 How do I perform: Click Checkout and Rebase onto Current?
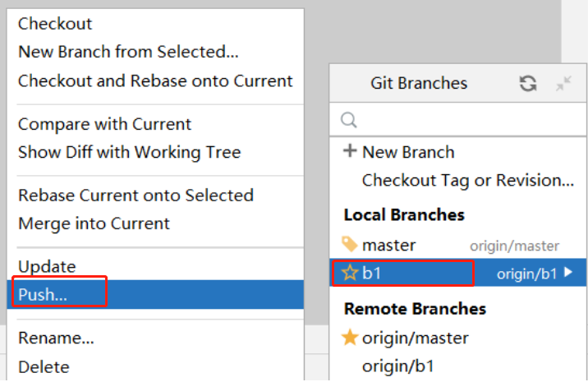tap(155, 81)
